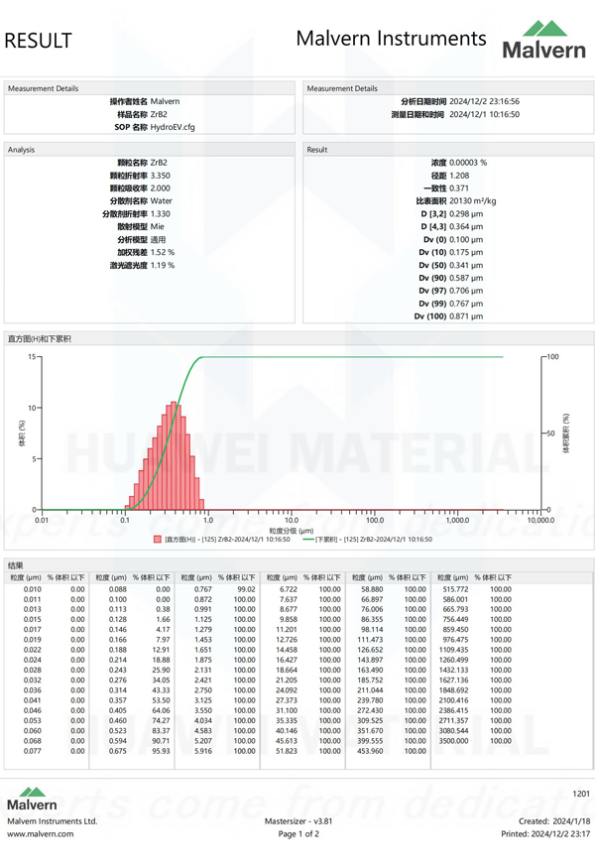The width and height of the screenshot is (595, 868).
Task: Select the 颗粒折射率 3.350 value
Action: [x=161, y=175]
